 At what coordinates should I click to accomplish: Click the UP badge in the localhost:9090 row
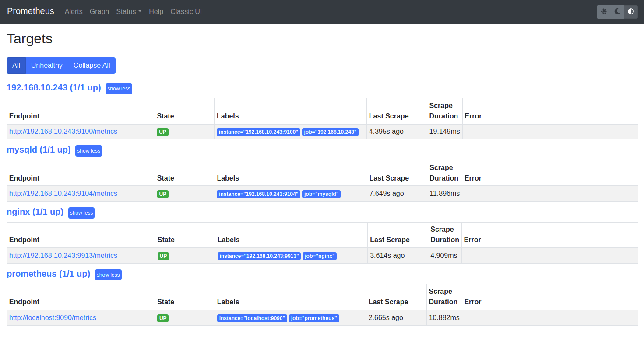pos(163,318)
